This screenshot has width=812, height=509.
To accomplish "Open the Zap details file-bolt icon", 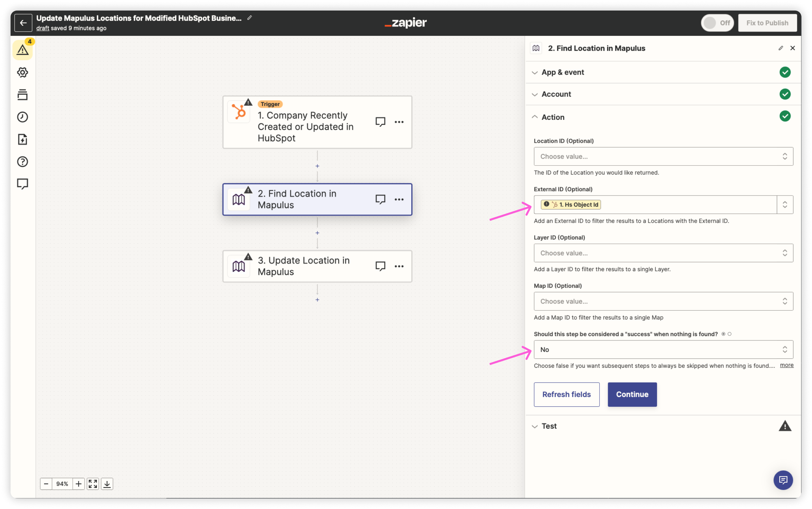I will [x=23, y=139].
